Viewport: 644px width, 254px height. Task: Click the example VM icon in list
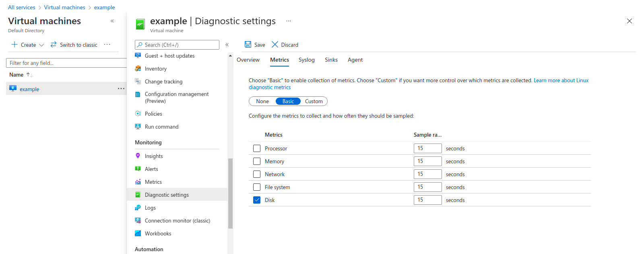(13, 89)
